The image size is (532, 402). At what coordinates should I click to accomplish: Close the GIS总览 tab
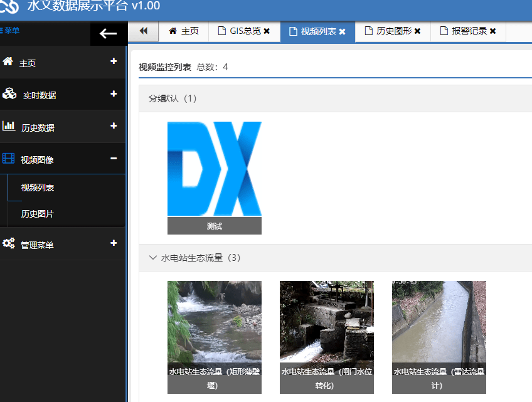[x=267, y=31]
